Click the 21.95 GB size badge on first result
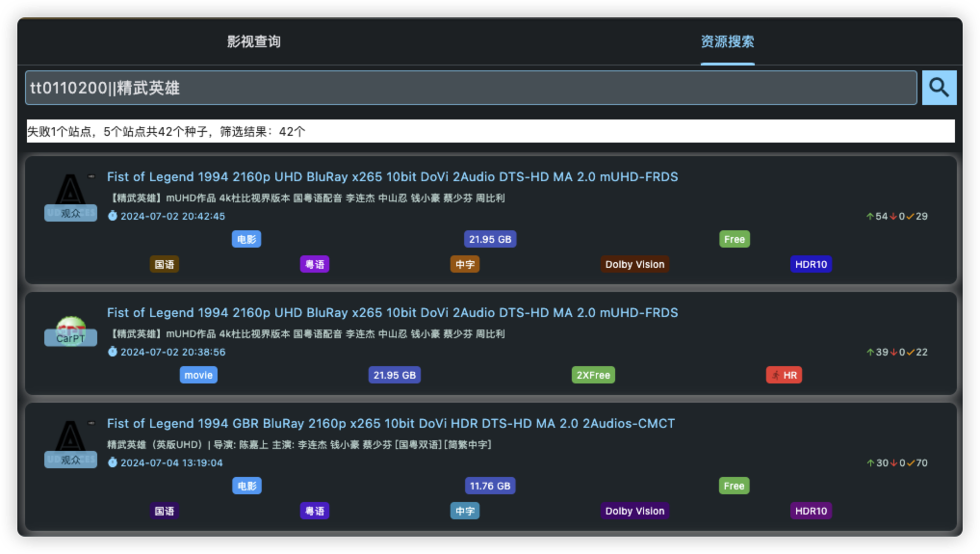This screenshot has height=554, width=980. click(490, 239)
